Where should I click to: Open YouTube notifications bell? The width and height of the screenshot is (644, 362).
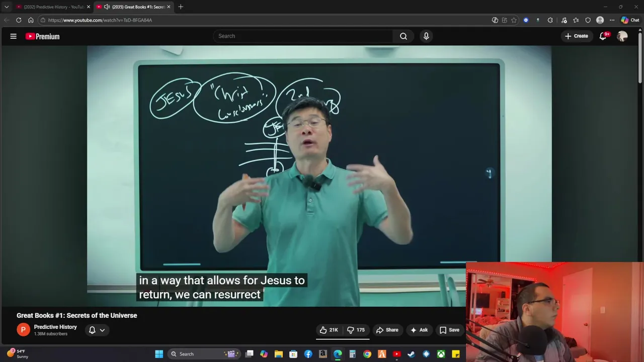click(603, 36)
